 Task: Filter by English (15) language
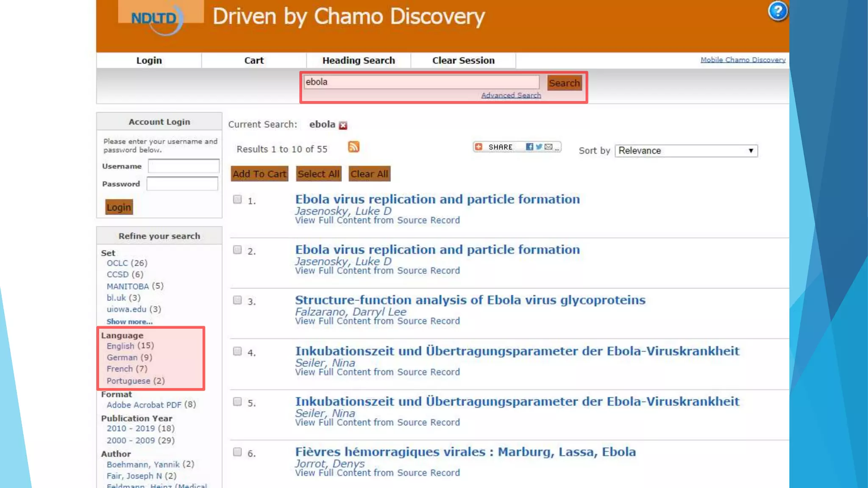[x=130, y=346]
